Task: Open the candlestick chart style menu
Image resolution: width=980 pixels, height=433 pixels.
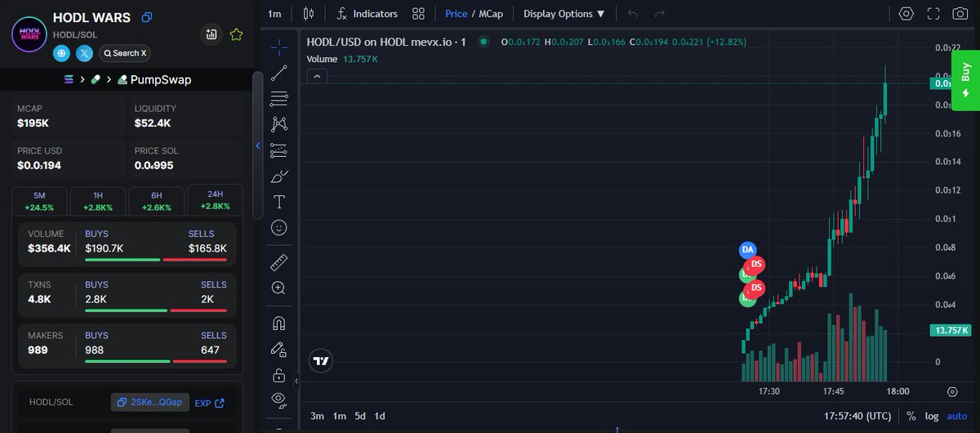Action: click(308, 14)
